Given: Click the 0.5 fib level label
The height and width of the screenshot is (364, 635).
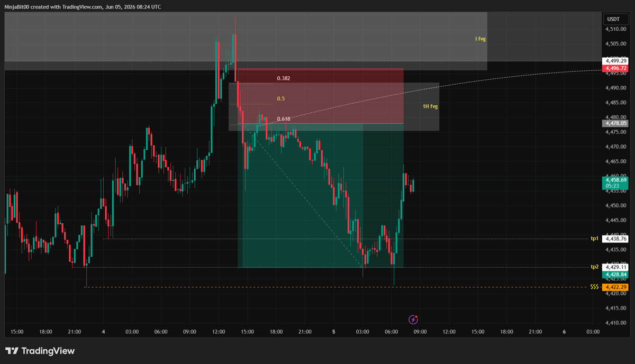Looking at the screenshot, I should (281, 98).
